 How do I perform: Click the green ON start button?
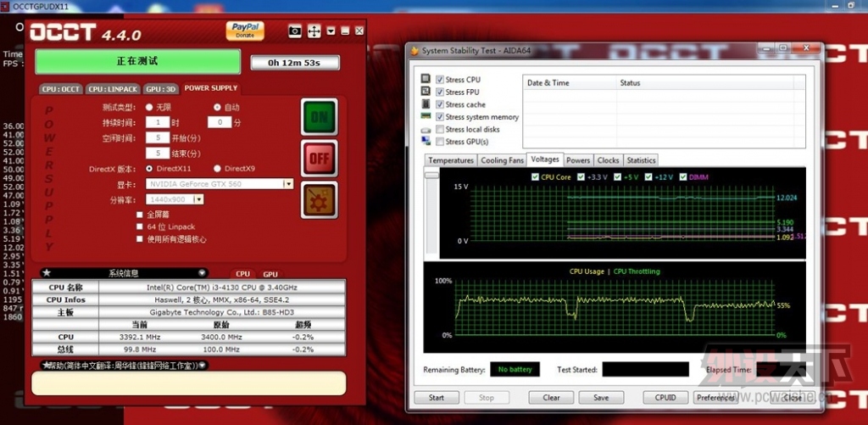(x=319, y=117)
